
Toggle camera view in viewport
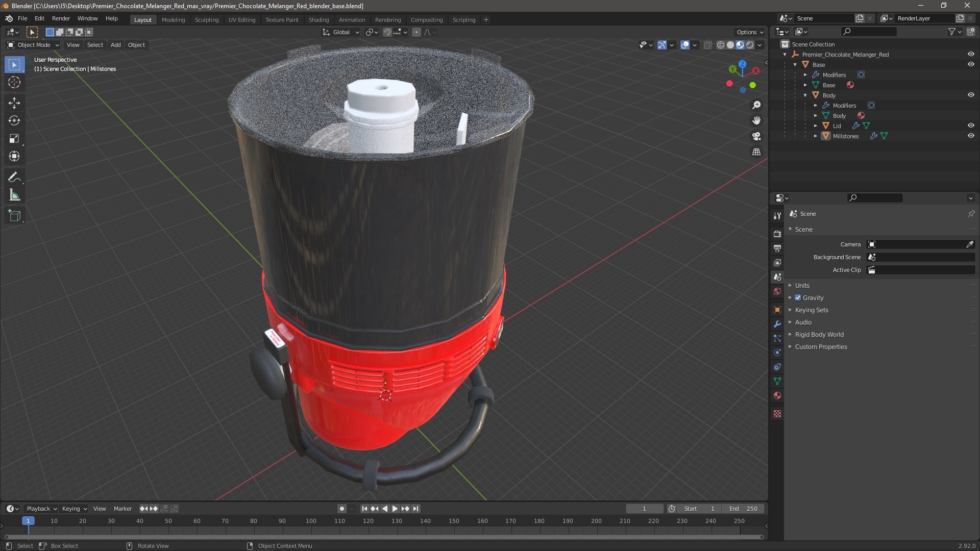point(756,136)
